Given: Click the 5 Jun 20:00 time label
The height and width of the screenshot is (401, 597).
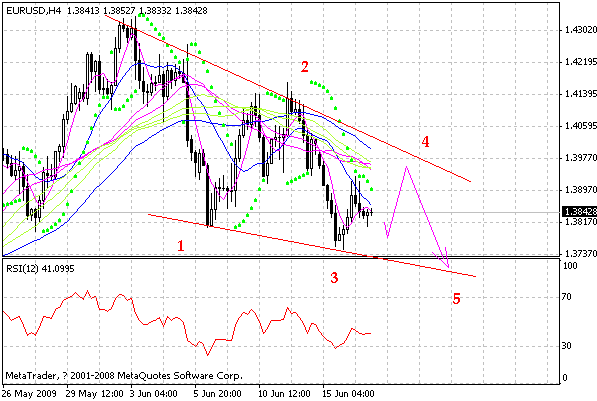Looking at the screenshot, I should pos(217,394).
